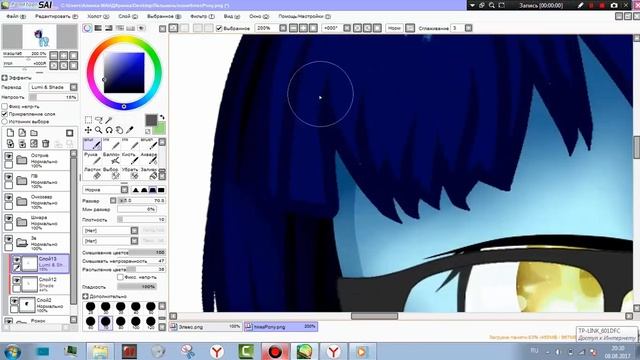Open the Слой menu
The height and width of the screenshot is (360, 640).
[x=128, y=16]
